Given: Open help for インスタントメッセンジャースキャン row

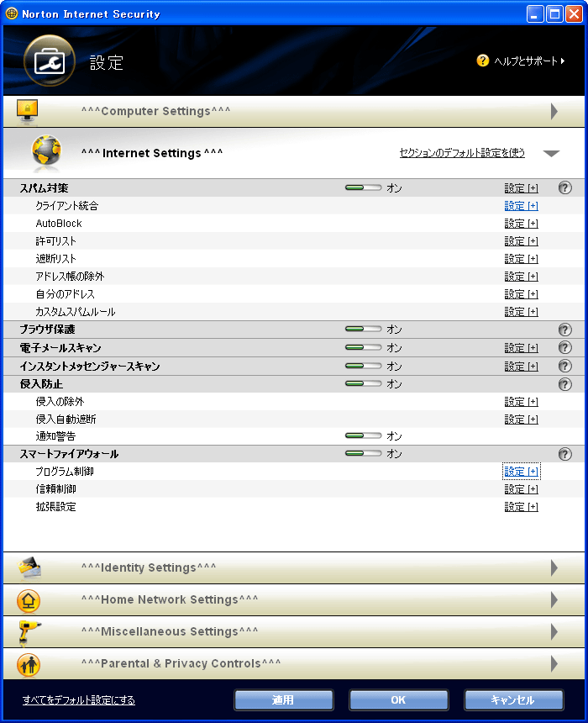Looking at the screenshot, I should coord(565,366).
